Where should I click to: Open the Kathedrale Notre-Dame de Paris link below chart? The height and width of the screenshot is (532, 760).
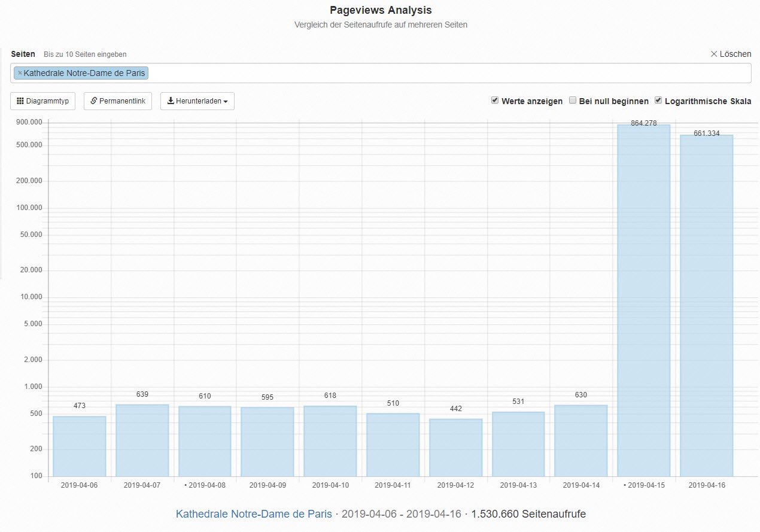[x=254, y=514]
